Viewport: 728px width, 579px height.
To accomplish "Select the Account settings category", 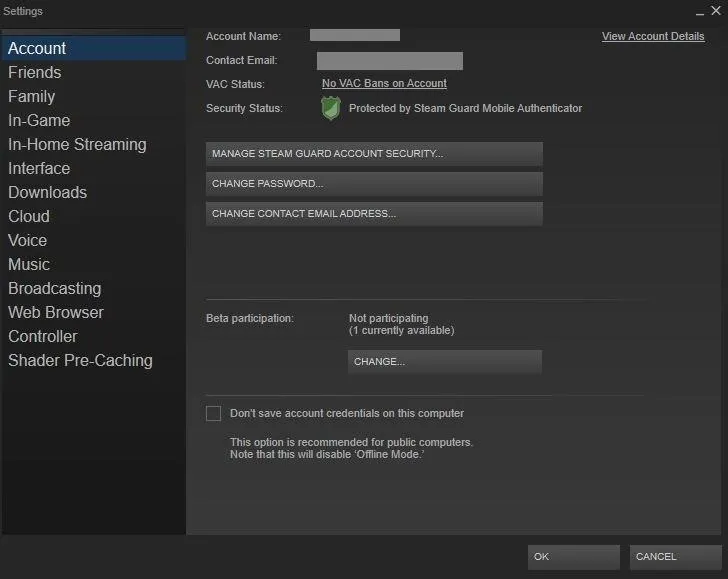I will point(93,48).
